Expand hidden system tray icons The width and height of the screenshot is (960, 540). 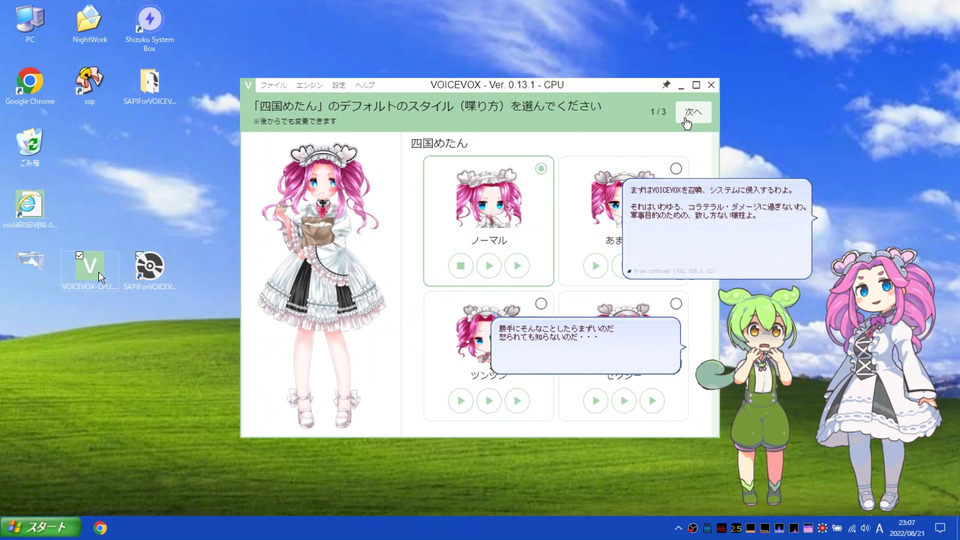[x=678, y=528]
